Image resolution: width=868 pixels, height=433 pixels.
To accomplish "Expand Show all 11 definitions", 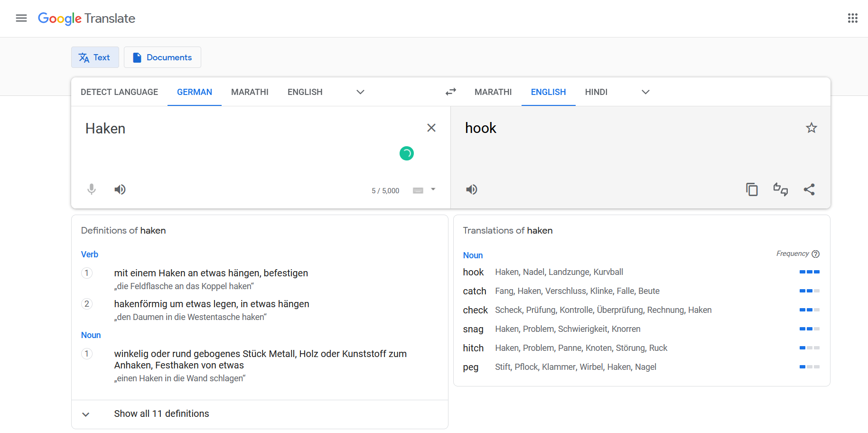I will click(x=260, y=414).
